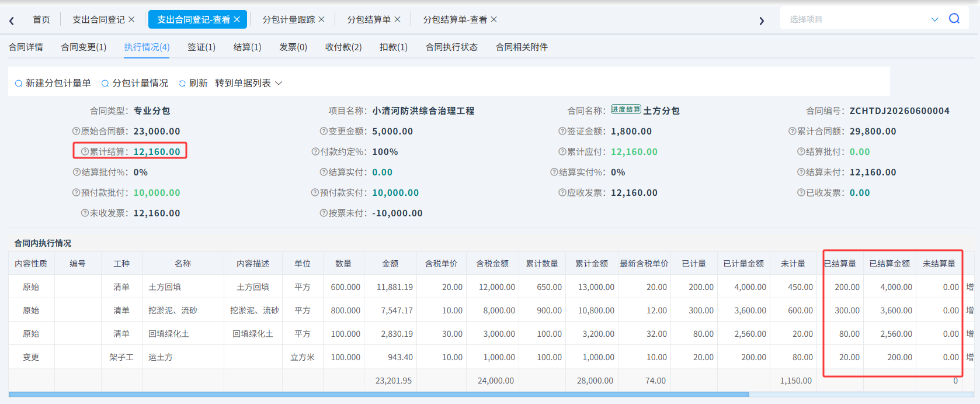The height and width of the screenshot is (404, 980).
Task: Click the search magnifier icon beside 选择项目
Action: click(954, 19)
